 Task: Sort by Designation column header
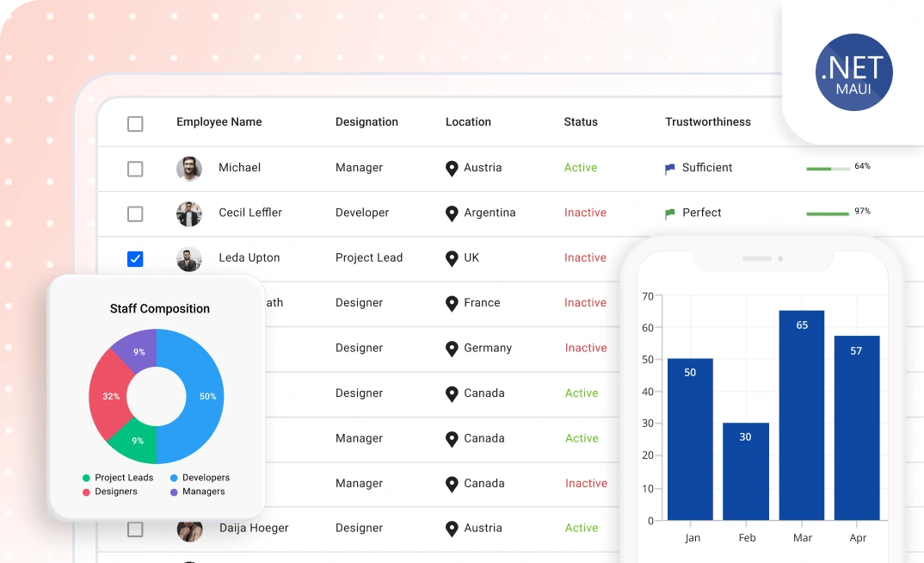coord(367,122)
